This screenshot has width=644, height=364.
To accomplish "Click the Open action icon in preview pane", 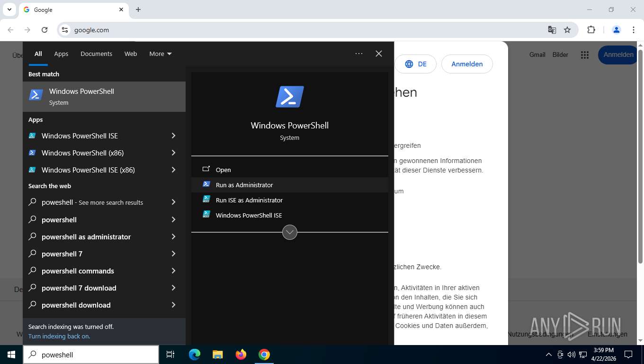I will [206, 169].
